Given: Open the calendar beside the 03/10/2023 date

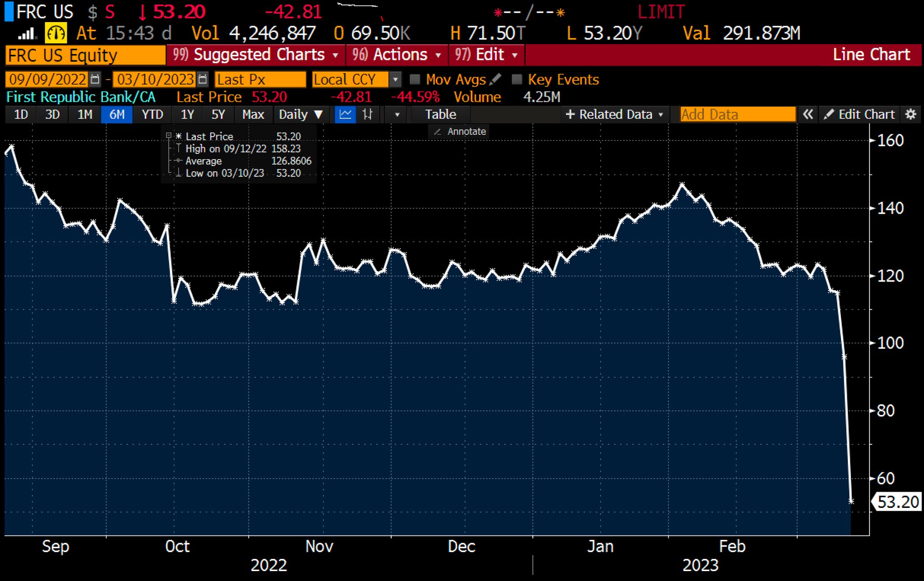Looking at the screenshot, I should click(x=202, y=79).
